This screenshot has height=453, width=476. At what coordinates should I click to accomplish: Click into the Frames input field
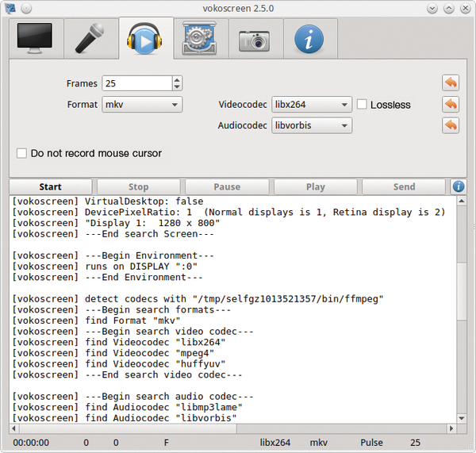[x=137, y=83]
